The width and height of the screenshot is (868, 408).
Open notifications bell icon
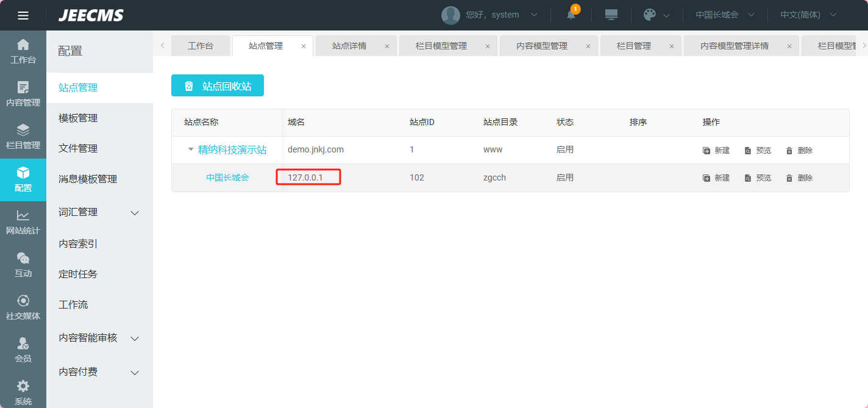tap(571, 15)
